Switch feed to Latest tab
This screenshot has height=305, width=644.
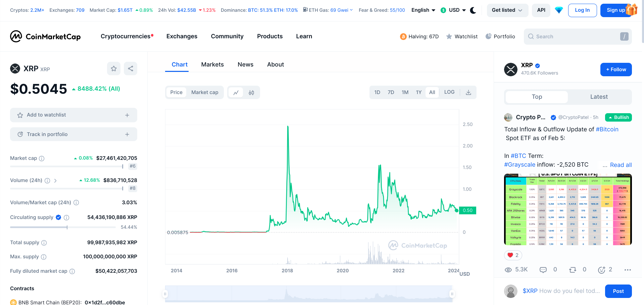(599, 97)
